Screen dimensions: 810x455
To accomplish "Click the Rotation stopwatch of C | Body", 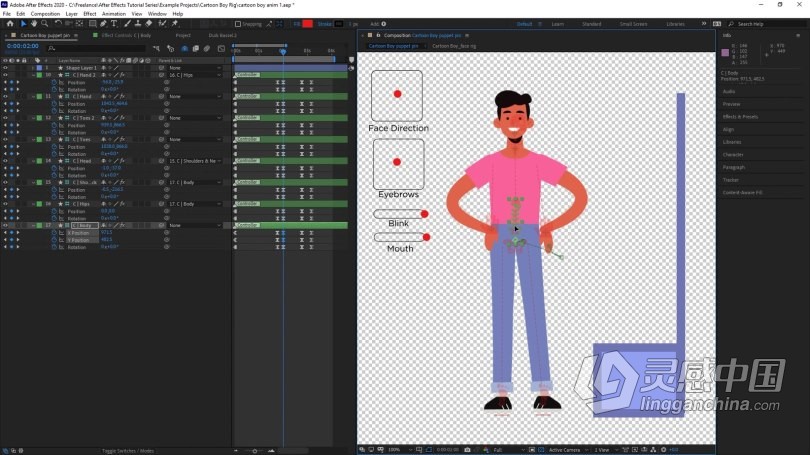I will (x=54, y=247).
